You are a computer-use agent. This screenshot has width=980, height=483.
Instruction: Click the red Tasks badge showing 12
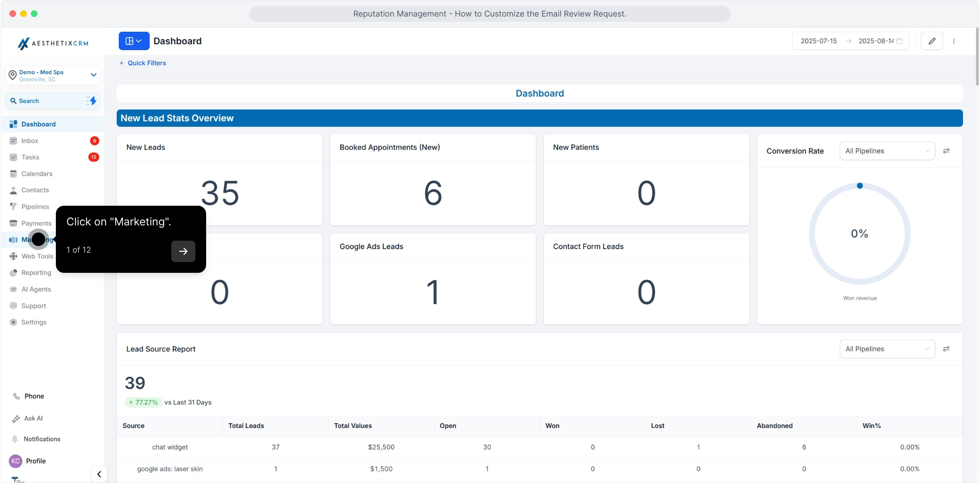[94, 157]
